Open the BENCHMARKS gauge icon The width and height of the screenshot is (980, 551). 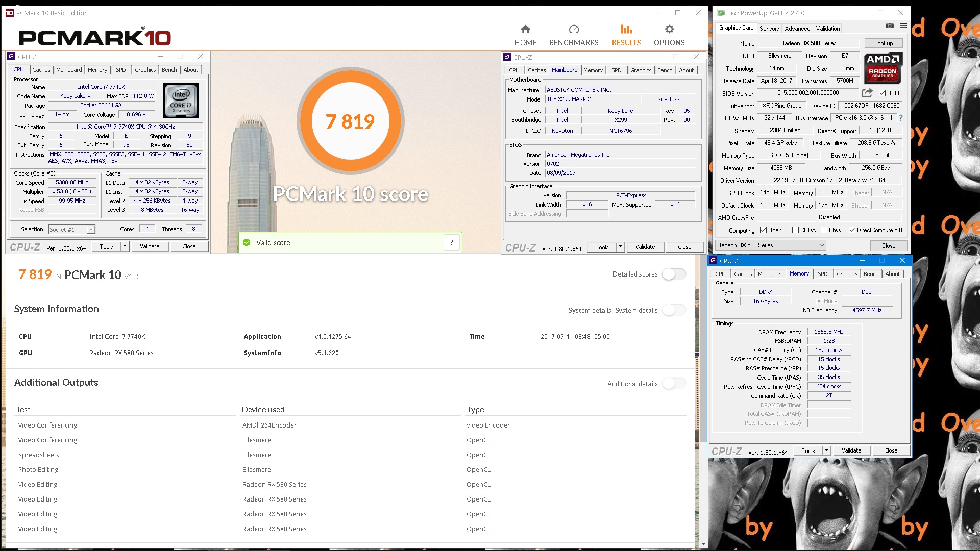[x=574, y=29]
